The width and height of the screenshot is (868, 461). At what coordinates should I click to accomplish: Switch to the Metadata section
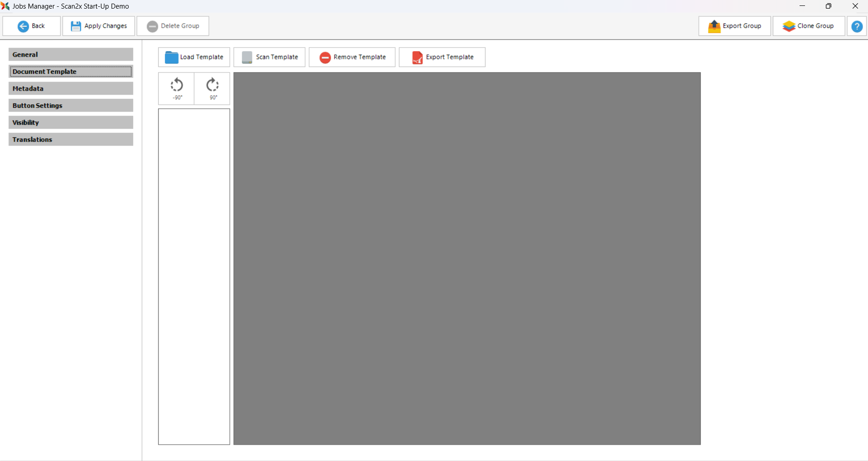coord(71,88)
